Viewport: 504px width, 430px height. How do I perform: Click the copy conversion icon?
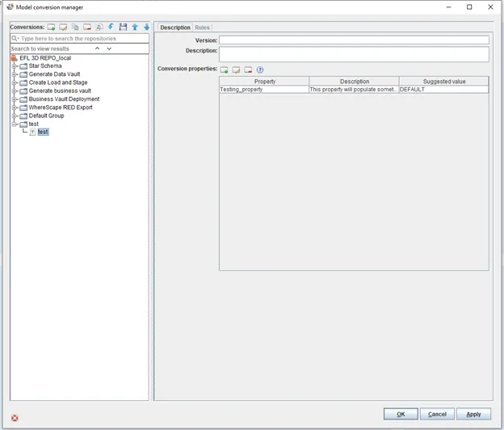(75, 27)
